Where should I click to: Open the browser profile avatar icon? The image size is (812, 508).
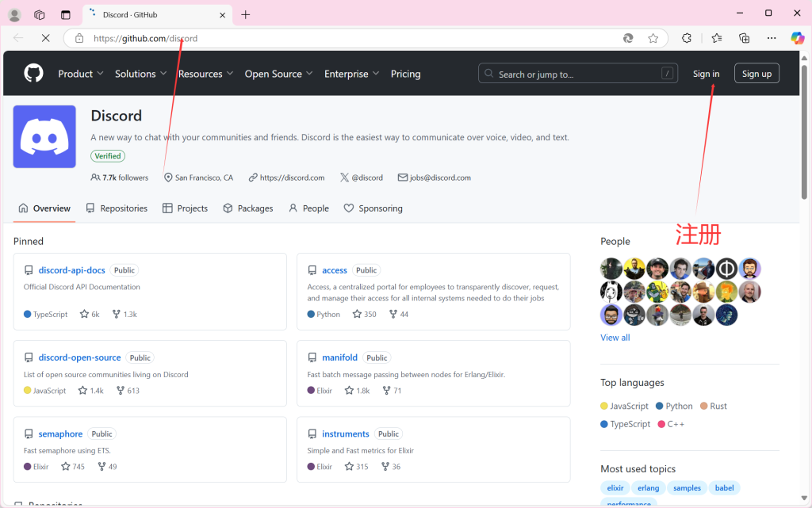tap(14, 15)
